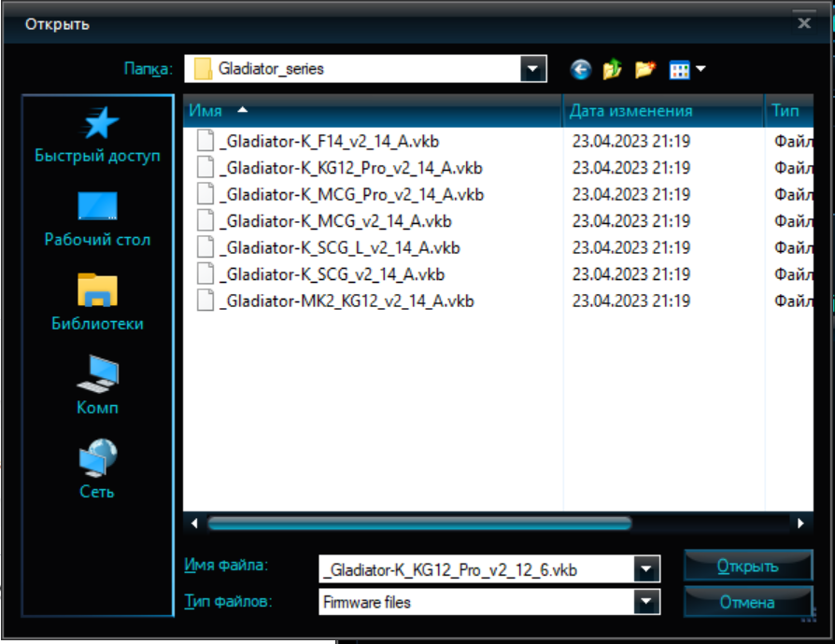
Task: Navigate up one folder level
Action: (613, 69)
